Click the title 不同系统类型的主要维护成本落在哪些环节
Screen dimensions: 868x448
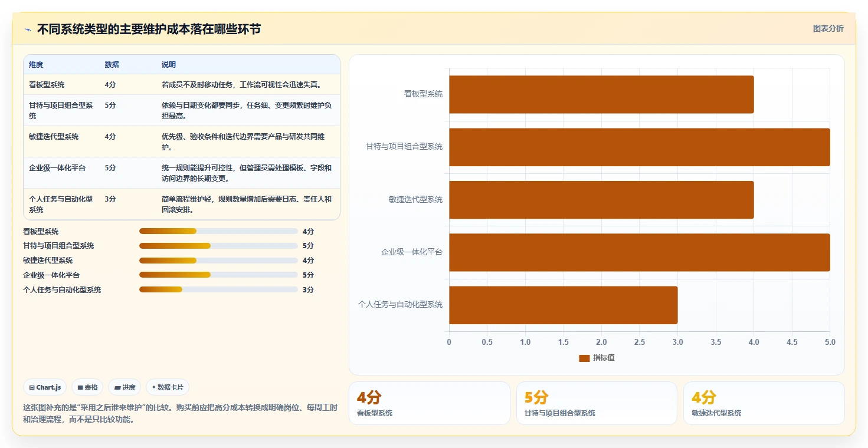(x=149, y=29)
